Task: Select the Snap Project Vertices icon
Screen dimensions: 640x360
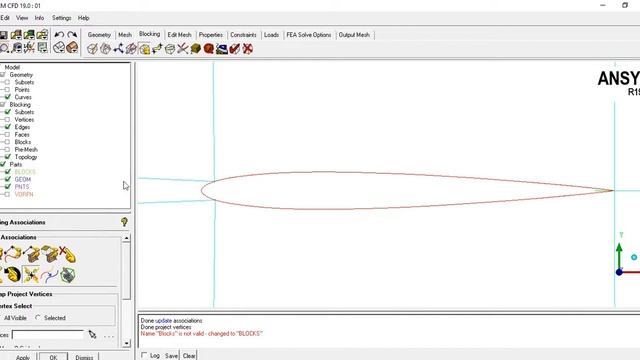Action: pos(31,275)
